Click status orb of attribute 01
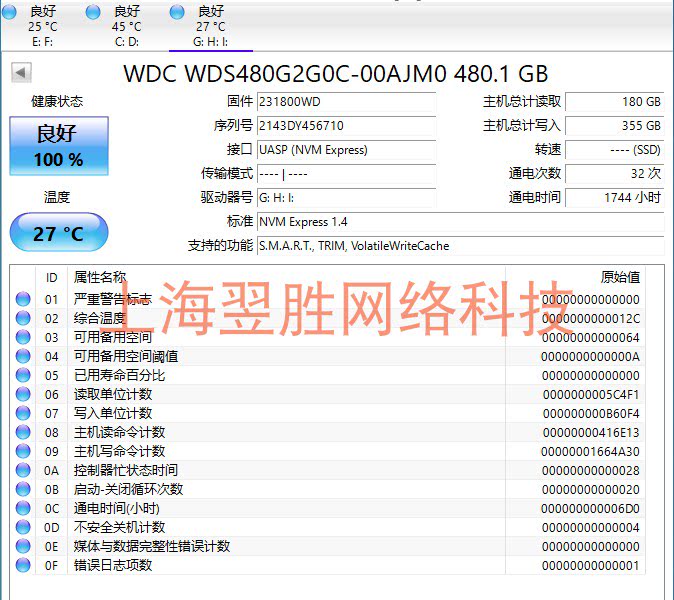Screen dimensions: 674x600 pos(23,299)
